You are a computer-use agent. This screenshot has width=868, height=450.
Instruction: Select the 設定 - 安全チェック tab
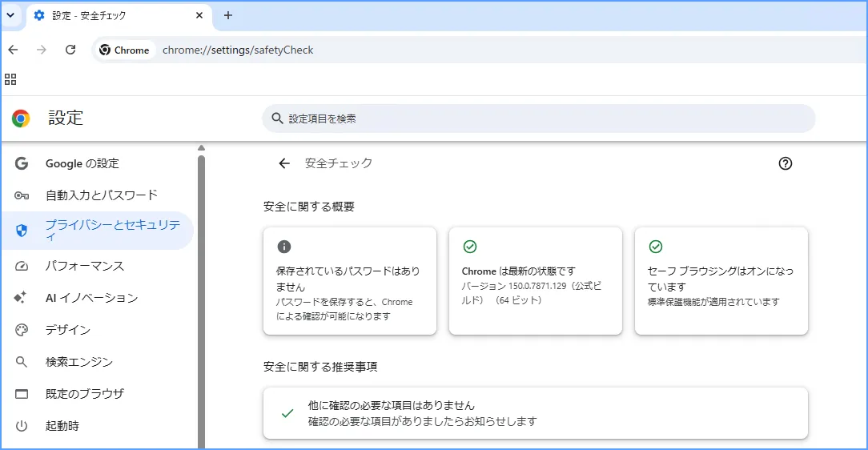[119, 15]
